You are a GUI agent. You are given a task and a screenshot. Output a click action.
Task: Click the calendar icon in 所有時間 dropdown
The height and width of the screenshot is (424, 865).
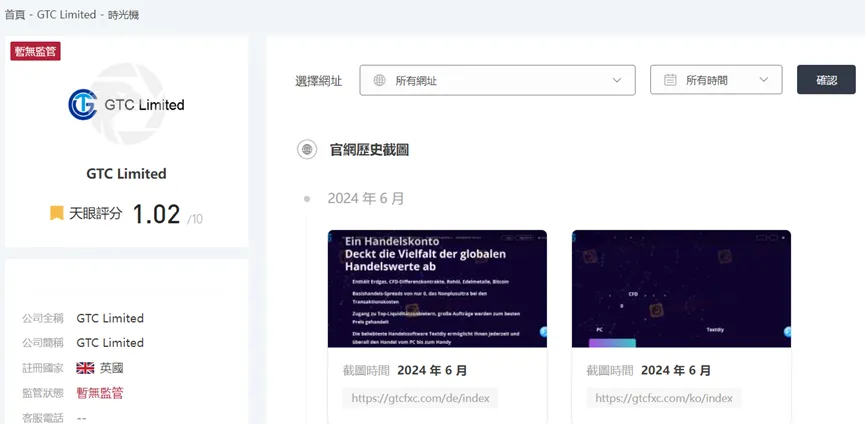(670, 80)
